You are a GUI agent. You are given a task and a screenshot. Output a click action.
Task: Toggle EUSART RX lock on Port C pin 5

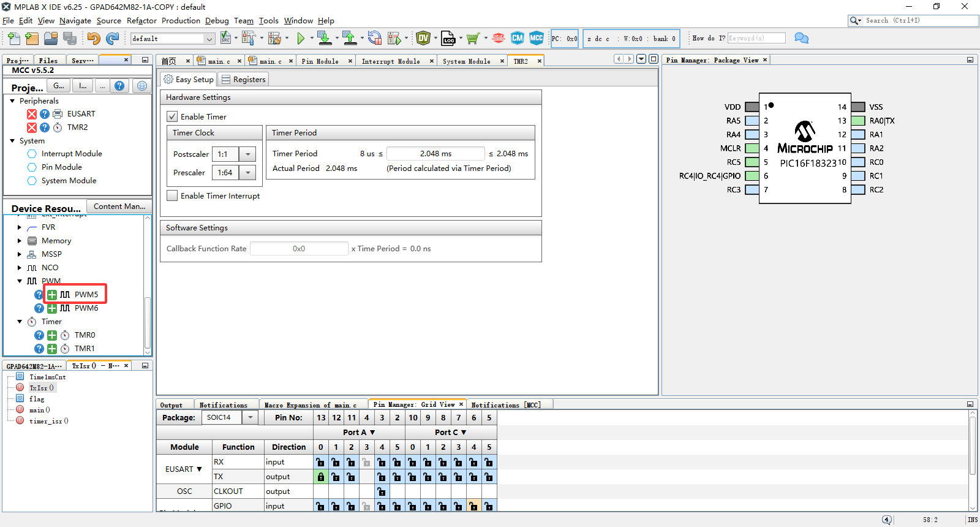489,462
